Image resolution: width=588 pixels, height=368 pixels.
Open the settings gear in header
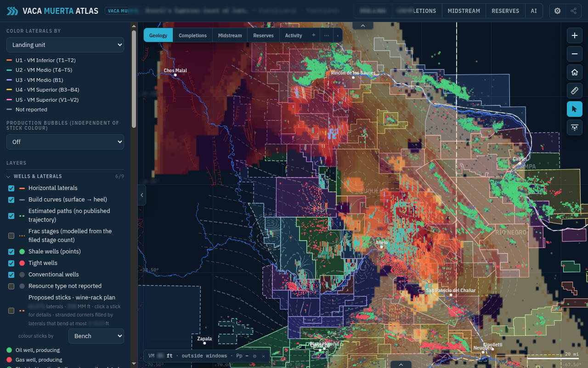558,11
